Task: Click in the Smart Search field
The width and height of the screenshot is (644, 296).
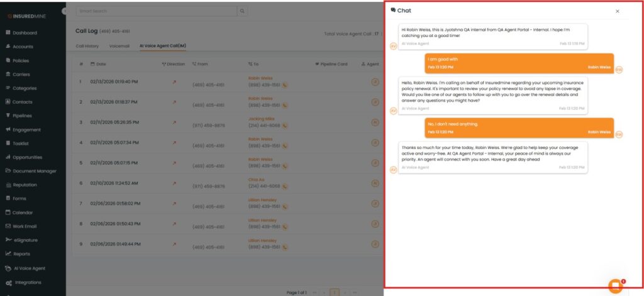Action: point(155,11)
